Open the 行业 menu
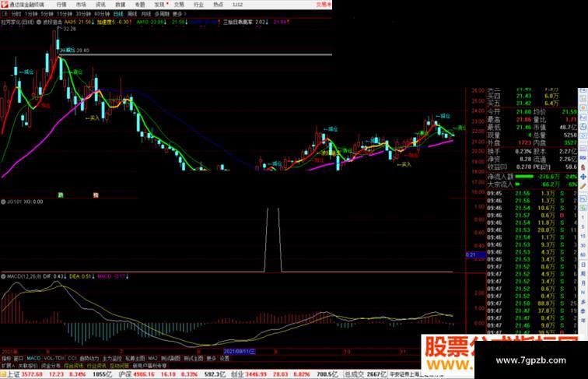The image size is (588, 379). point(198,5)
